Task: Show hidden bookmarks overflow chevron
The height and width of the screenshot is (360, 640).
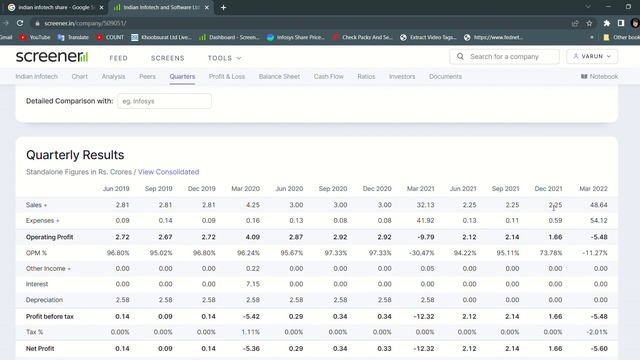Action: [592, 37]
